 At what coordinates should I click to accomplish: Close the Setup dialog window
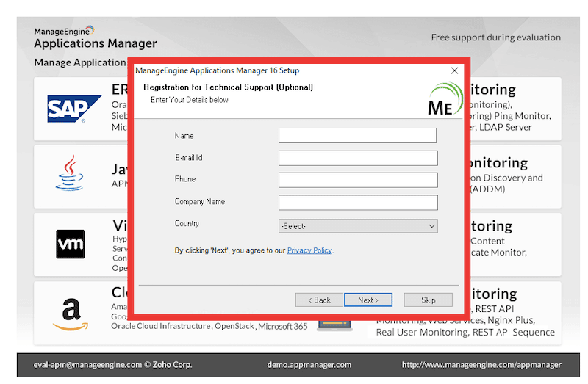point(454,70)
